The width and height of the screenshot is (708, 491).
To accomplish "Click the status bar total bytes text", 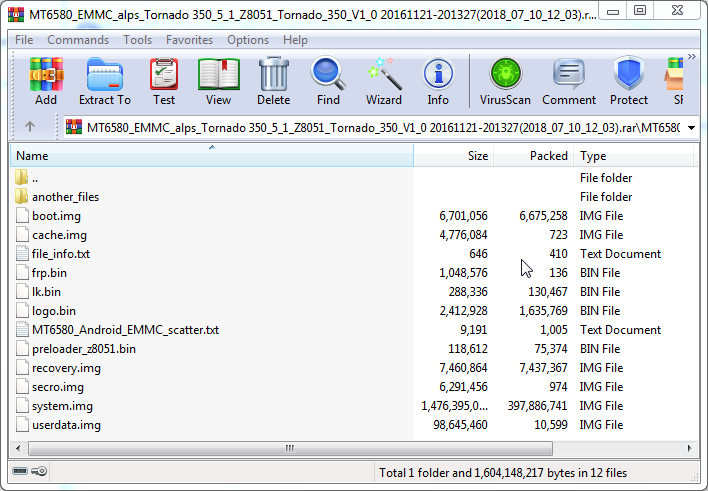I will [503, 473].
